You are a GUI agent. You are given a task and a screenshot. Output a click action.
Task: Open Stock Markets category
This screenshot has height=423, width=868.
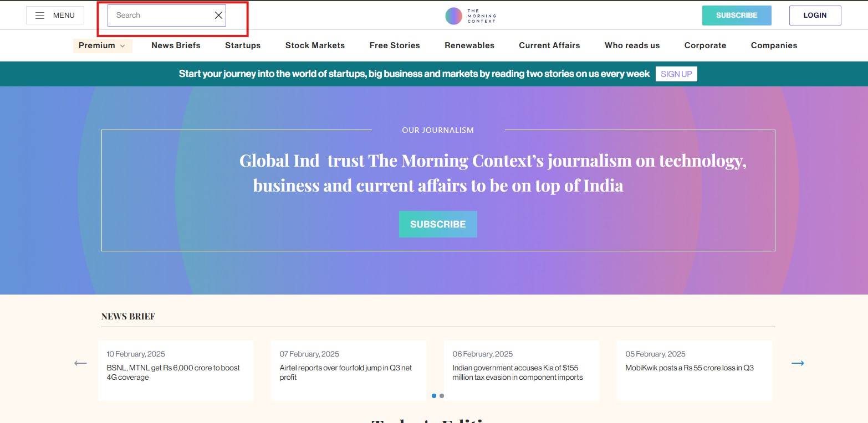click(x=315, y=45)
